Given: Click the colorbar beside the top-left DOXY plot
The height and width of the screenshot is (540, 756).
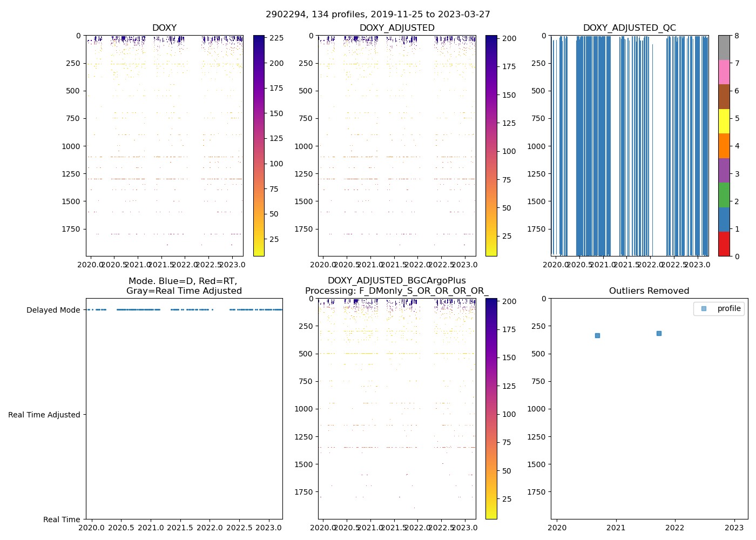Looking at the screenshot, I should [259, 146].
